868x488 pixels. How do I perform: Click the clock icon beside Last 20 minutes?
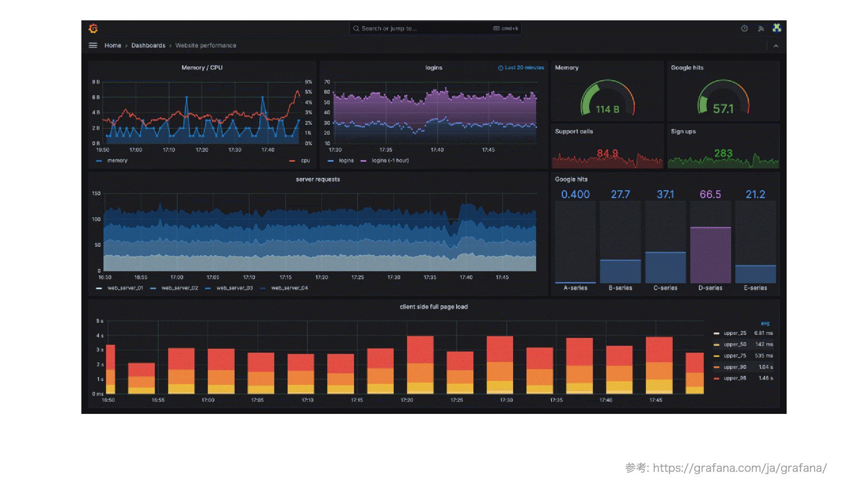click(500, 68)
